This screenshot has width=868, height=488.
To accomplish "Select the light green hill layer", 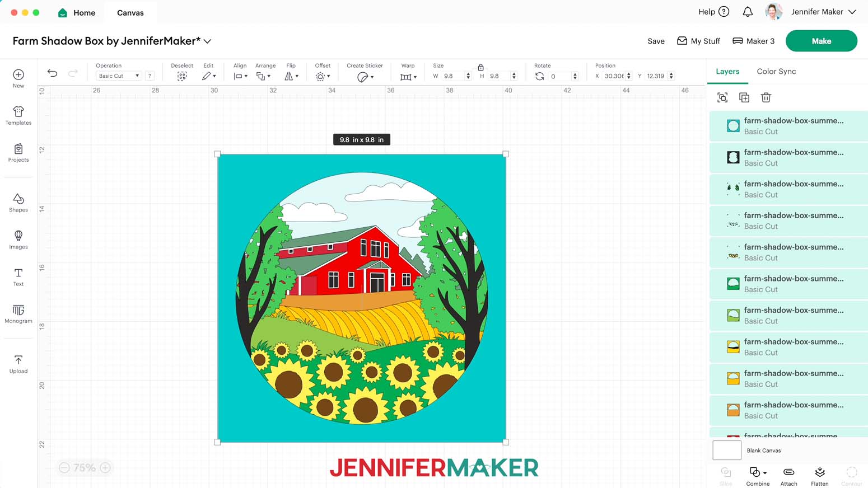I will pos(788,315).
